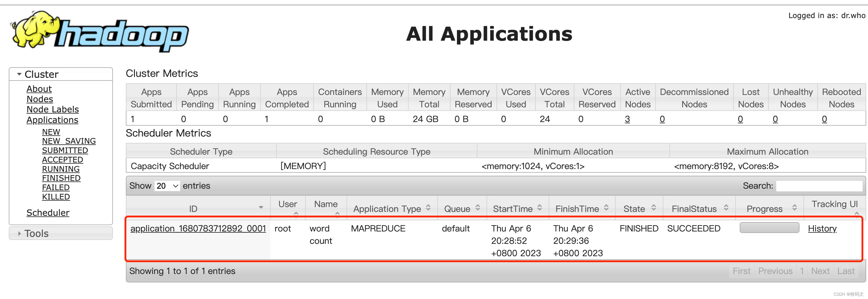
Task: Click the 'Logged in as: dr.who' text
Action: click(x=827, y=15)
